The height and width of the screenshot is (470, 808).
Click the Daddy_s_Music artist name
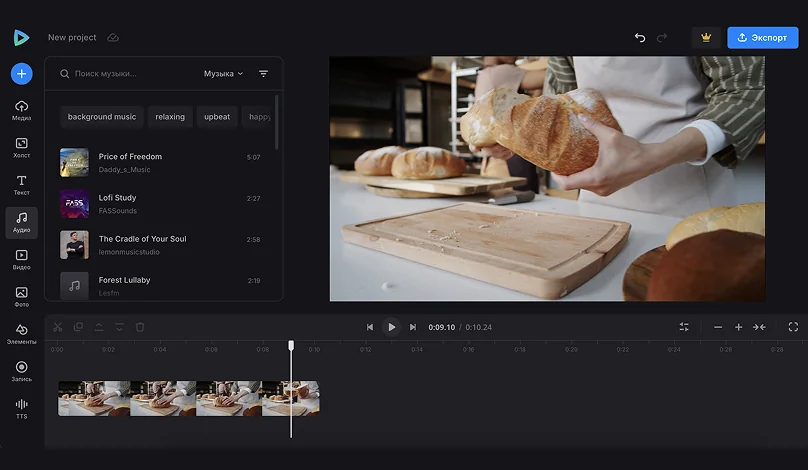coord(125,170)
